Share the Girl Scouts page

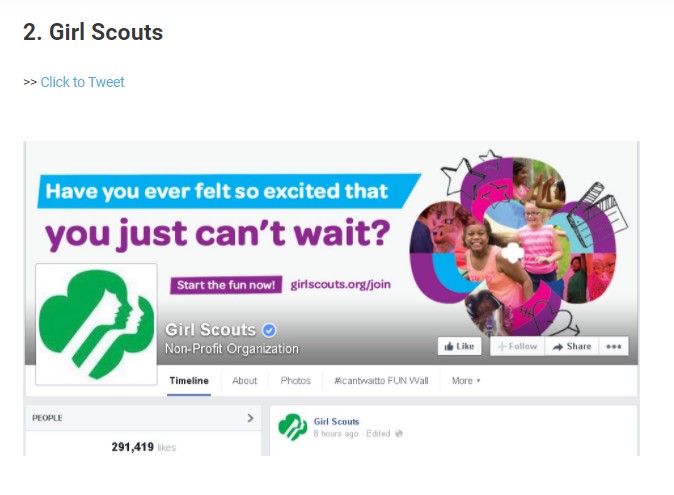pyautogui.click(x=572, y=346)
